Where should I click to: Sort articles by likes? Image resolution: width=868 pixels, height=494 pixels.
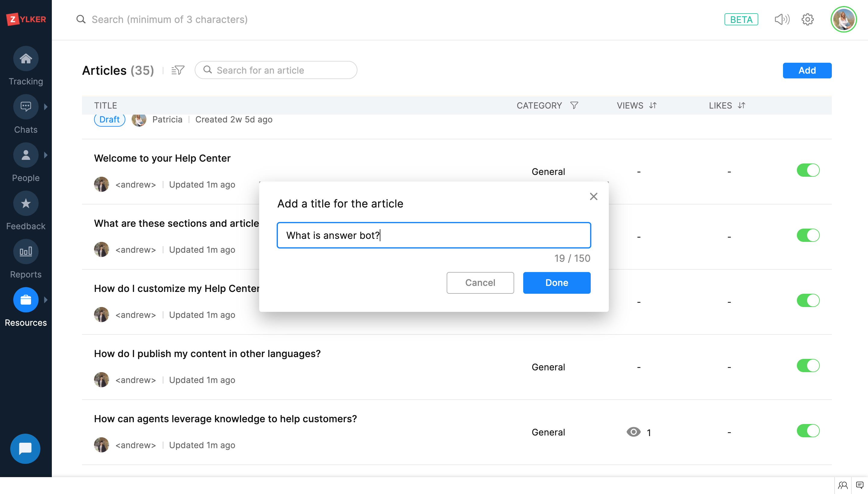click(x=741, y=106)
